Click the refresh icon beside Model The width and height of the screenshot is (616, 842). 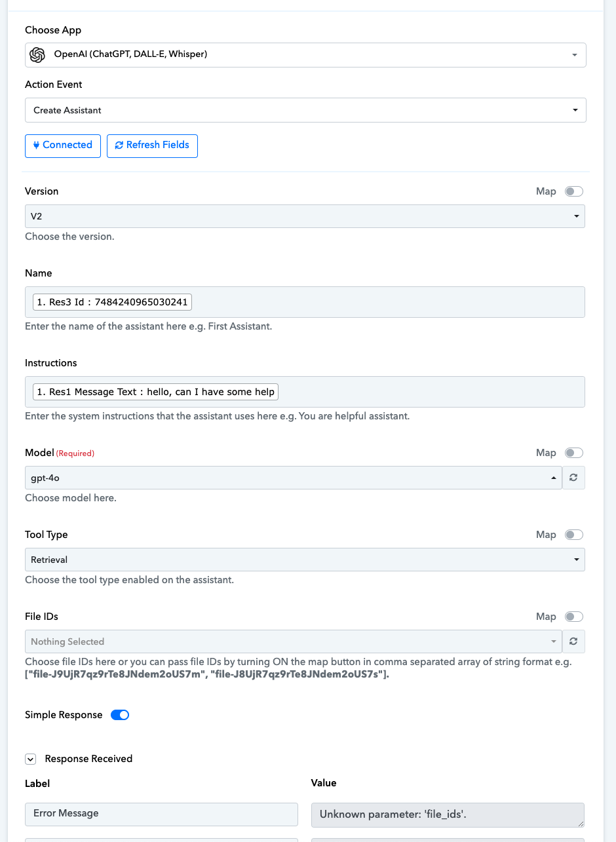click(573, 478)
